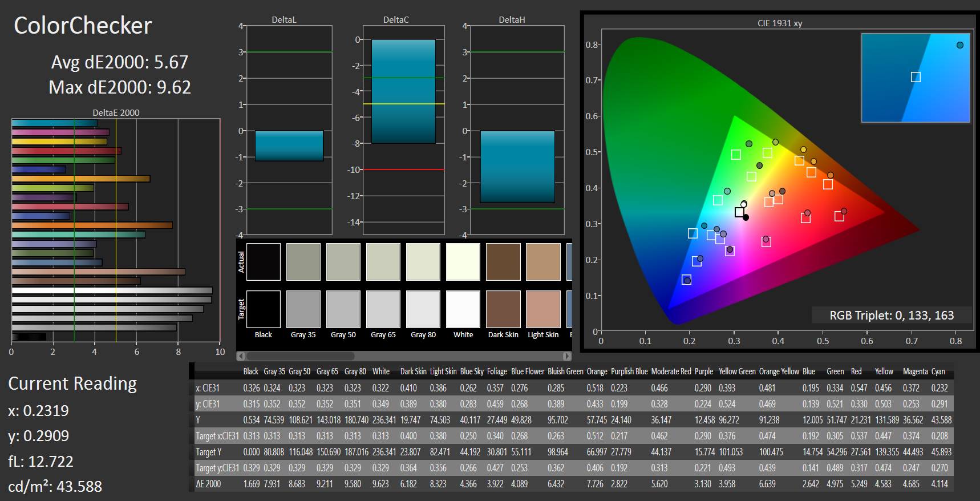Click the ΔE value 2.642 for Blue
The image size is (980, 501).
tap(811, 484)
